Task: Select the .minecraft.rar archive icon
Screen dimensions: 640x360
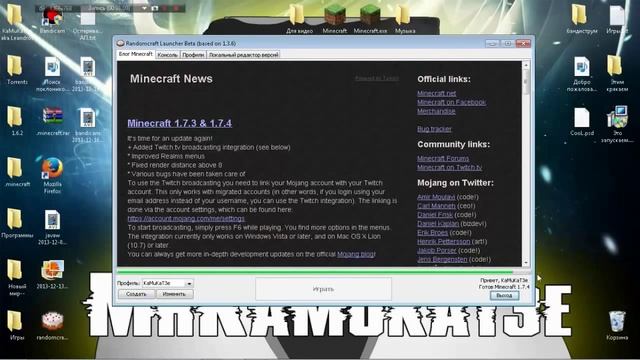Action: coord(52,122)
